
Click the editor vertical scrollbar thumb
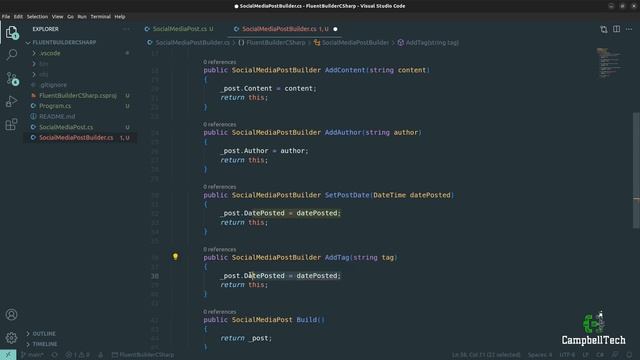point(636,171)
